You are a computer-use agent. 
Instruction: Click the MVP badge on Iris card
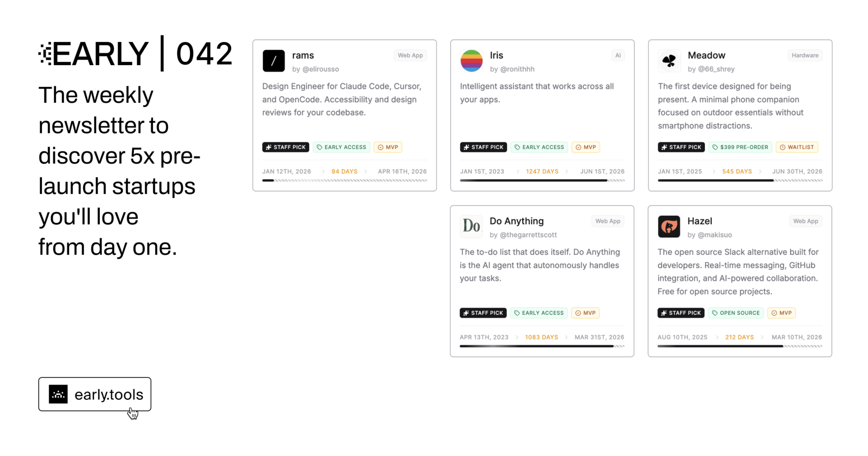(585, 147)
